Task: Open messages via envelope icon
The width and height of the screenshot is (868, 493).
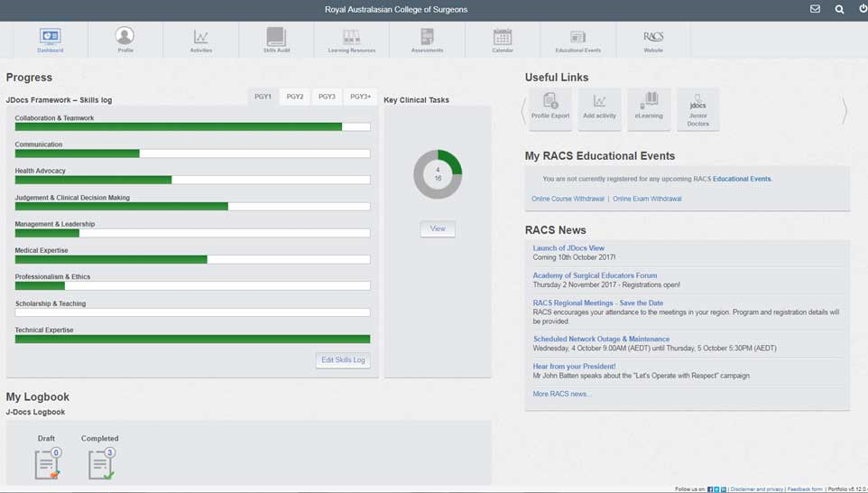Action: coord(815,9)
